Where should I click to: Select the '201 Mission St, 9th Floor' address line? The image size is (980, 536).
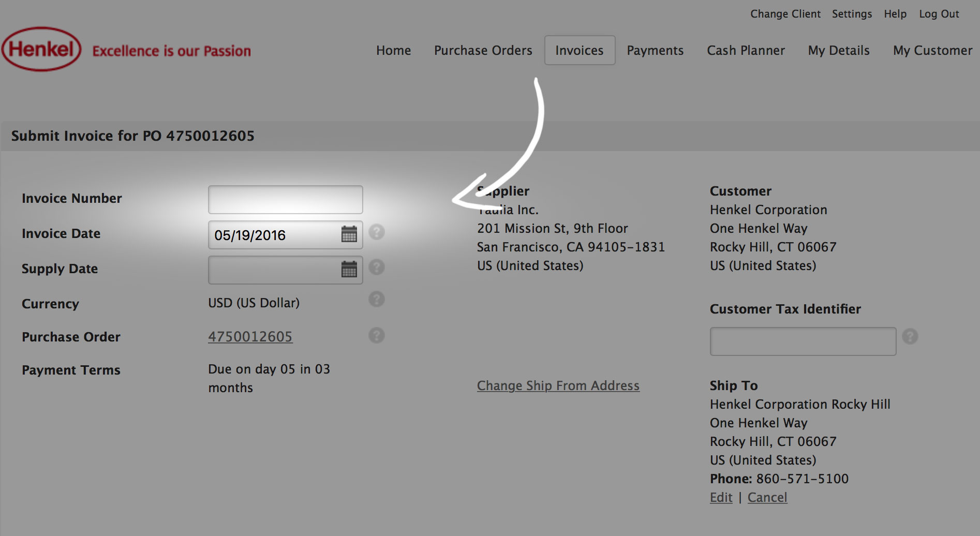(553, 228)
